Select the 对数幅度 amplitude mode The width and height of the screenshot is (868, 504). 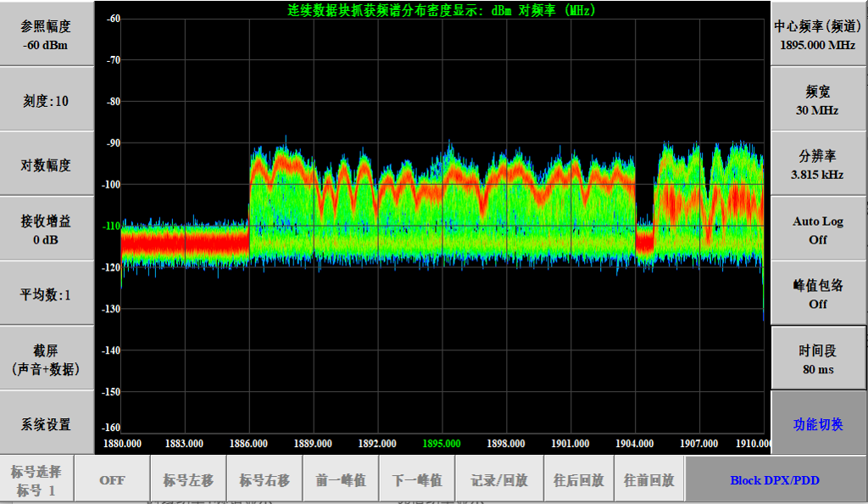pos(47,164)
